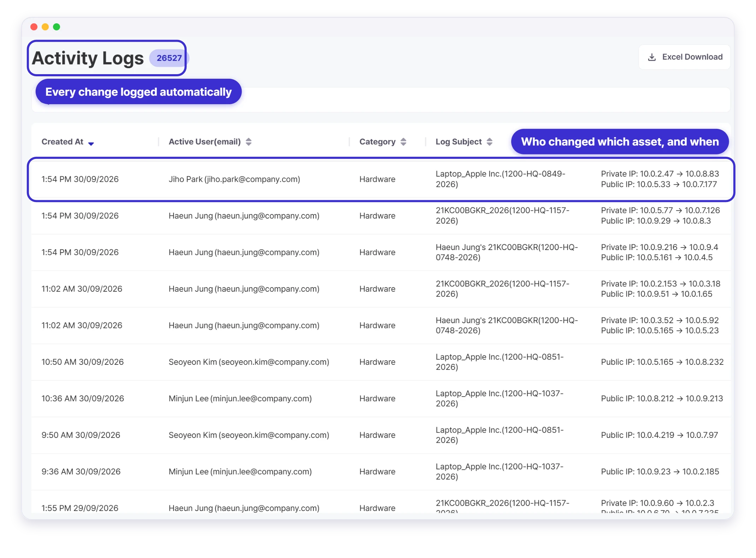Click Hardware category in the 10:36 AM row
The height and width of the screenshot is (558, 756).
click(x=377, y=399)
